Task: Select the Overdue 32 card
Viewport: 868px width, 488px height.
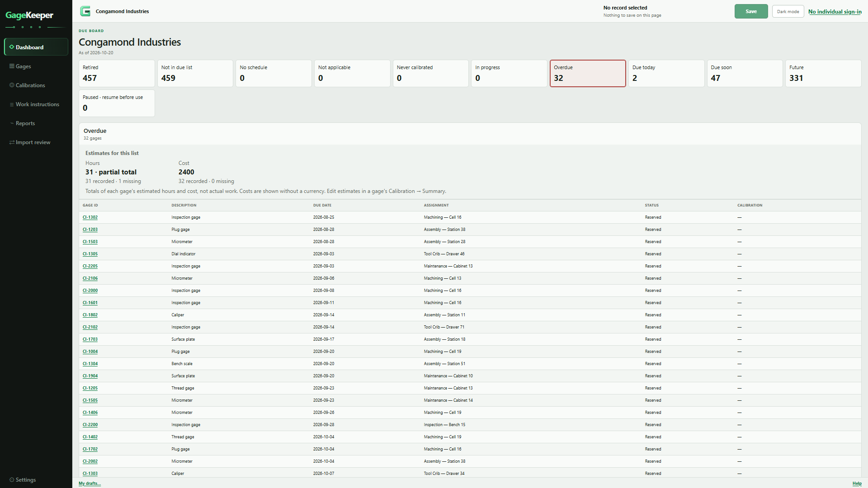Action: (x=588, y=73)
